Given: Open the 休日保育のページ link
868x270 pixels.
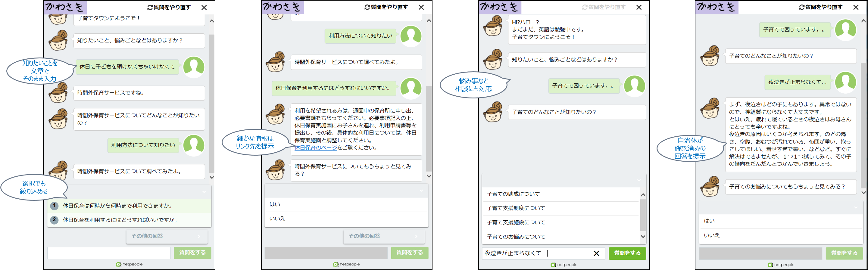Looking at the screenshot, I should (315, 148).
